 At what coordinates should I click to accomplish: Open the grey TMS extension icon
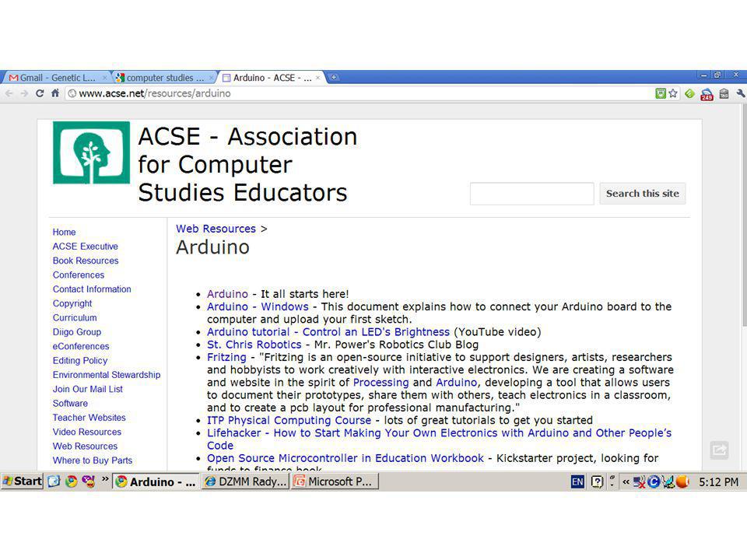(x=724, y=94)
